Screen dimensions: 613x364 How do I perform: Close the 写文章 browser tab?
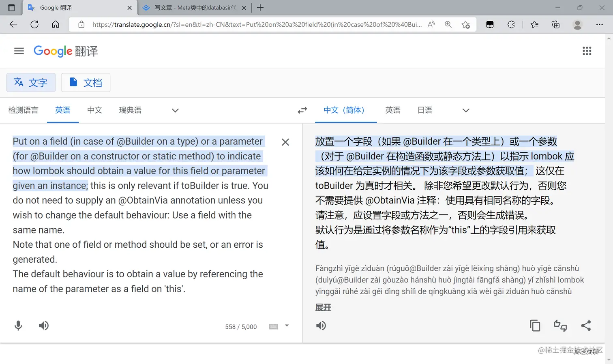(244, 8)
